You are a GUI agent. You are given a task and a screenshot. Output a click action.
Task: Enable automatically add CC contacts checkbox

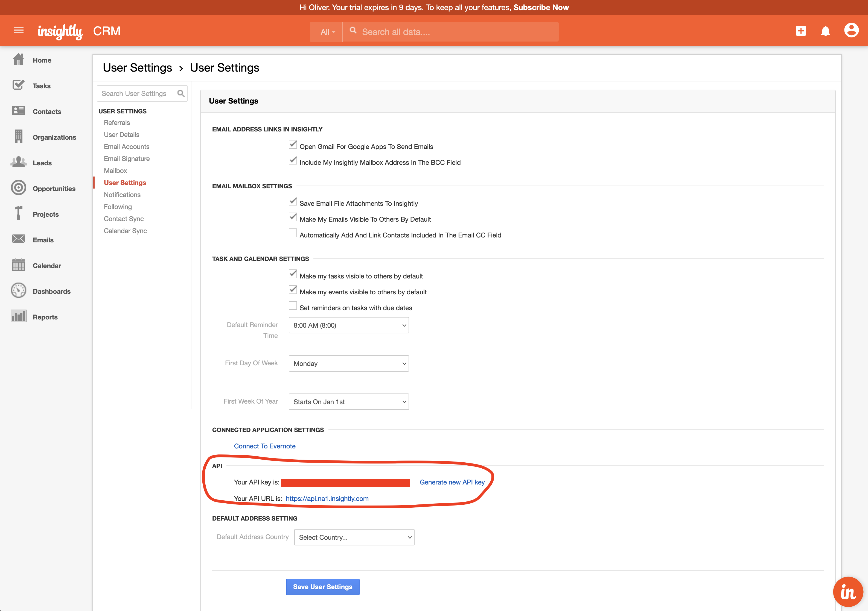click(x=293, y=233)
